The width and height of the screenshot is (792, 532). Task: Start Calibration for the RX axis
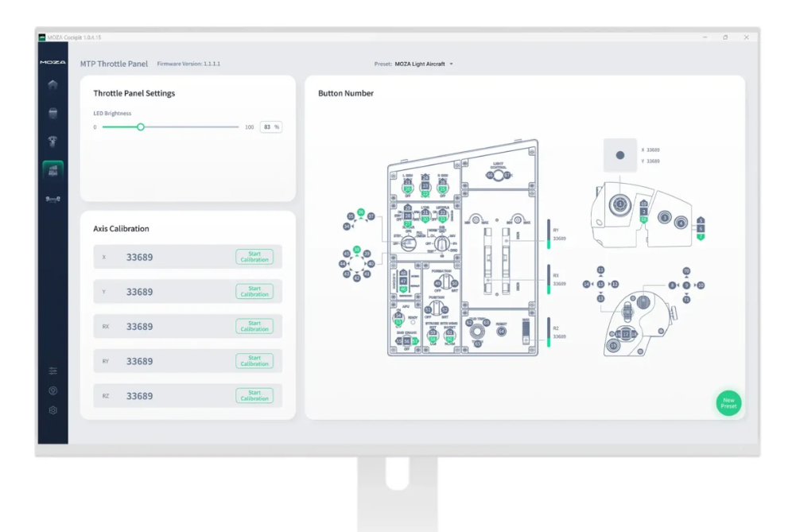pos(254,326)
